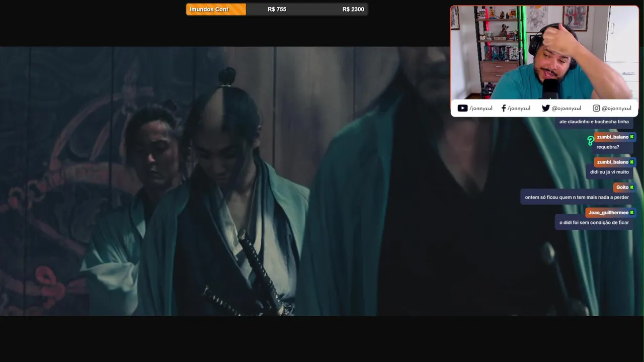Viewport: 644px width, 362px height.
Task: Click the Facebook logo icon
Action: 504,108
